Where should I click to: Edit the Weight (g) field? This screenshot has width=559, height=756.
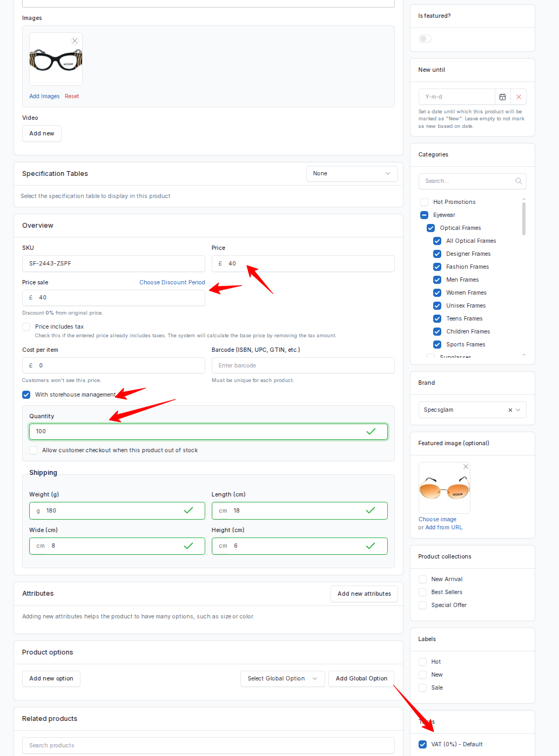(117, 510)
